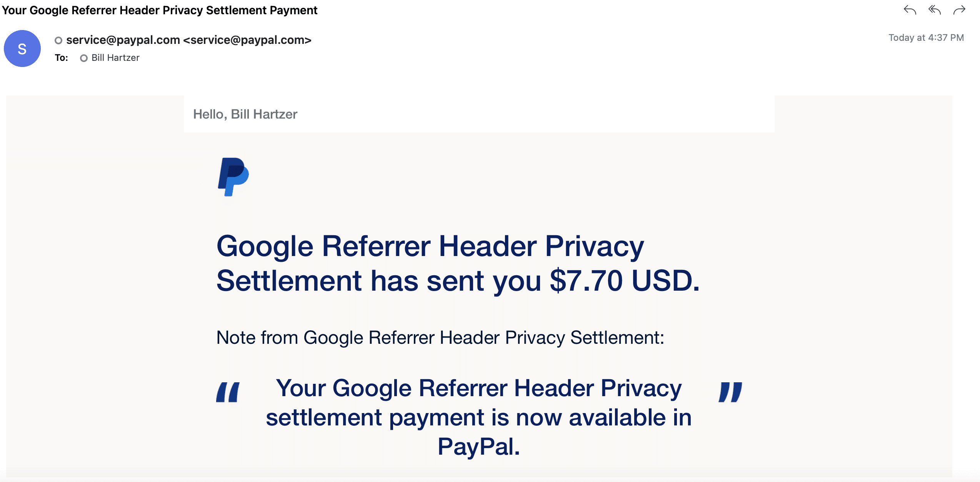The image size is (980, 482).
Task: Click the 'To:' label in header
Action: [x=61, y=58]
